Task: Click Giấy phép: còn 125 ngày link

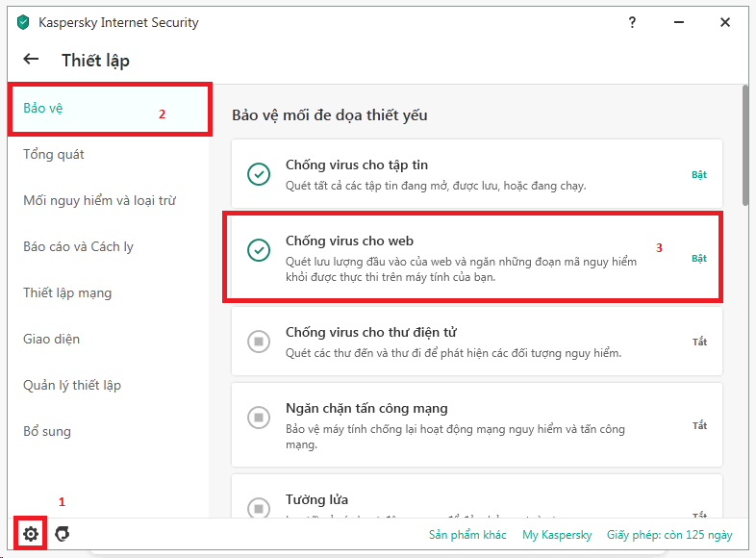Action: tap(669, 535)
